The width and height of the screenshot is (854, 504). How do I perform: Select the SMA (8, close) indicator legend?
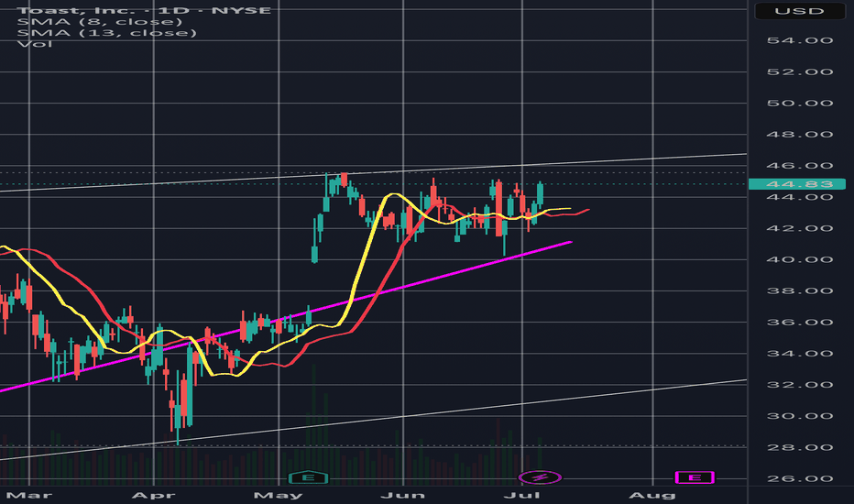(x=100, y=22)
